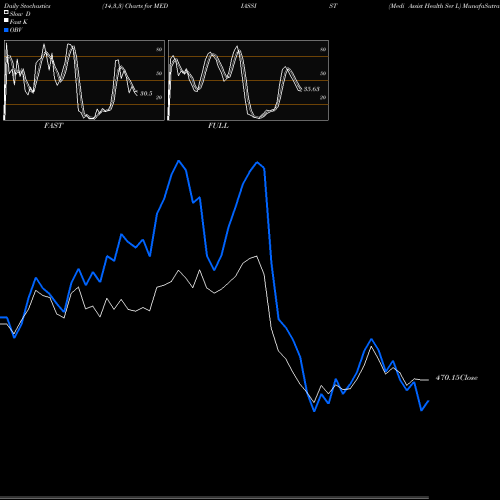The width and height of the screenshot is (500, 500).
Task: Click the FULL chart label
Action: point(218,125)
